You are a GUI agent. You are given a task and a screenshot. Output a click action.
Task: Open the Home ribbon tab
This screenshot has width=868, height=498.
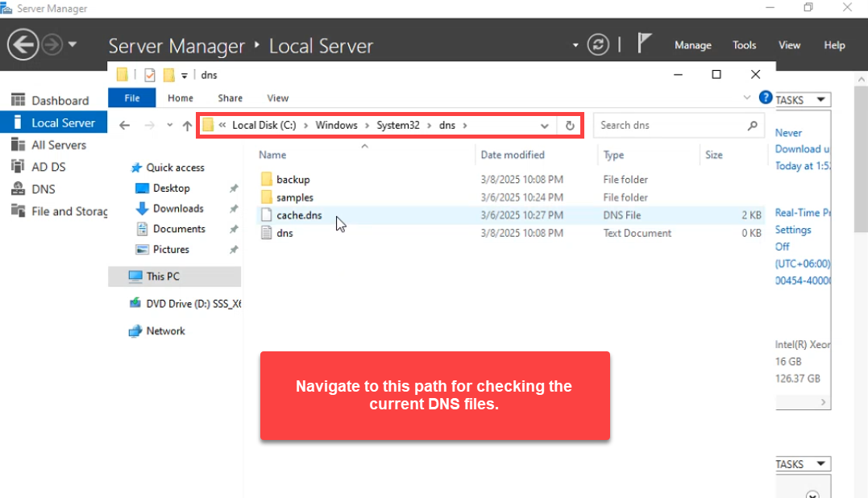point(181,98)
